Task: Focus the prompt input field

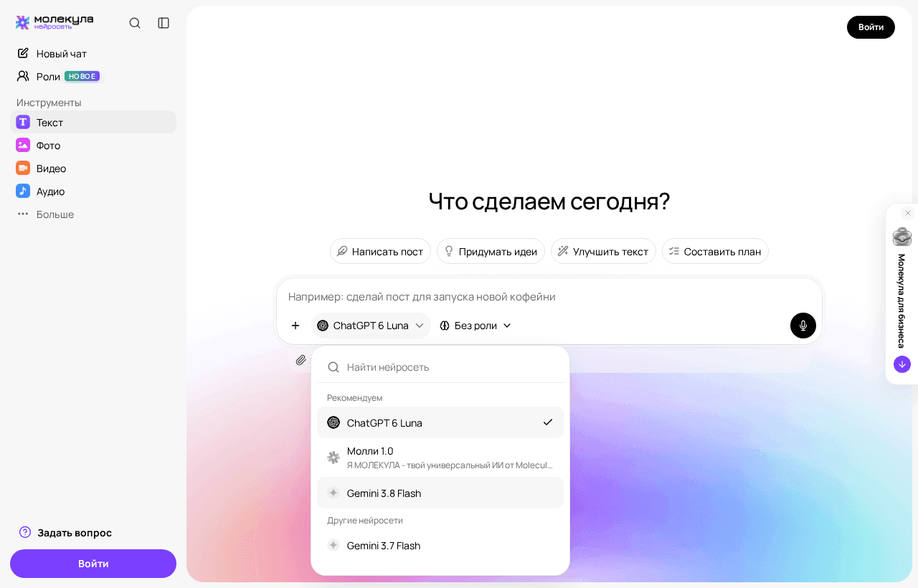Action: click(x=549, y=296)
